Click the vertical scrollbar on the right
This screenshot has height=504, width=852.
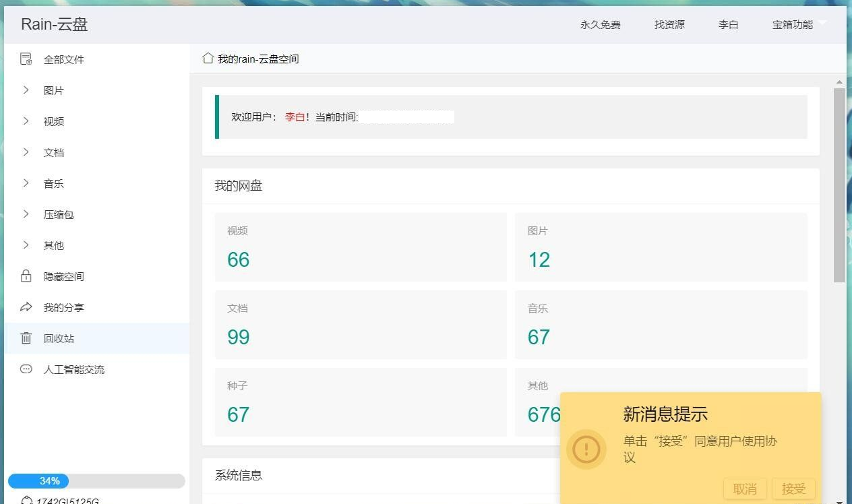point(839,185)
